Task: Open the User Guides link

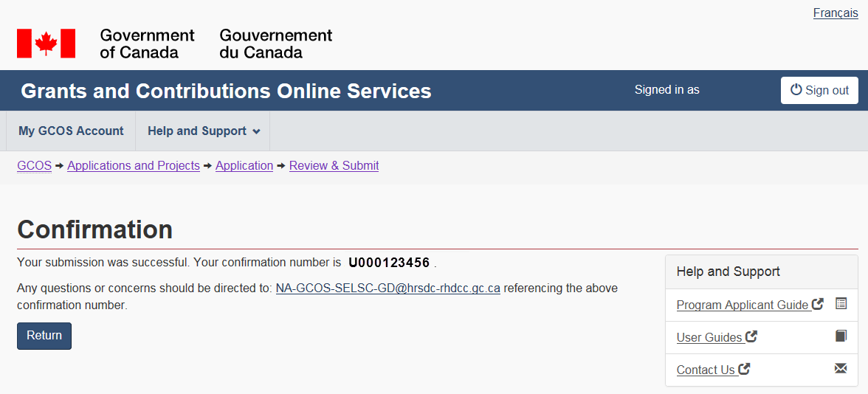Action: tap(709, 337)
